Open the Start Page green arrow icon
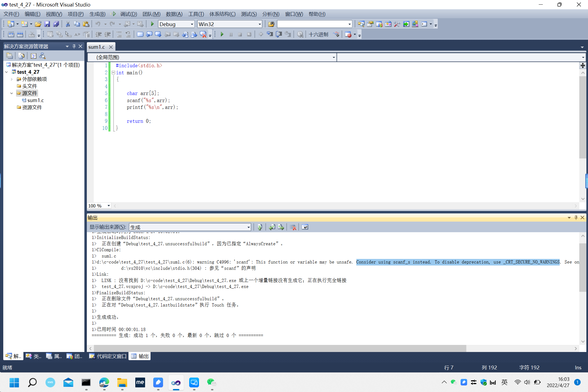 [406, 24]
